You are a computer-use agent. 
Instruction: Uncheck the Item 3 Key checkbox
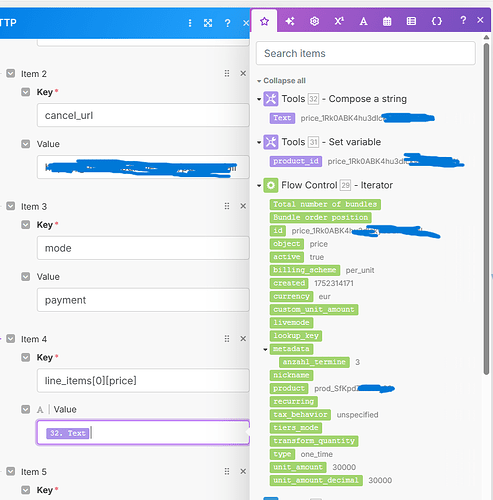(26, 225)
